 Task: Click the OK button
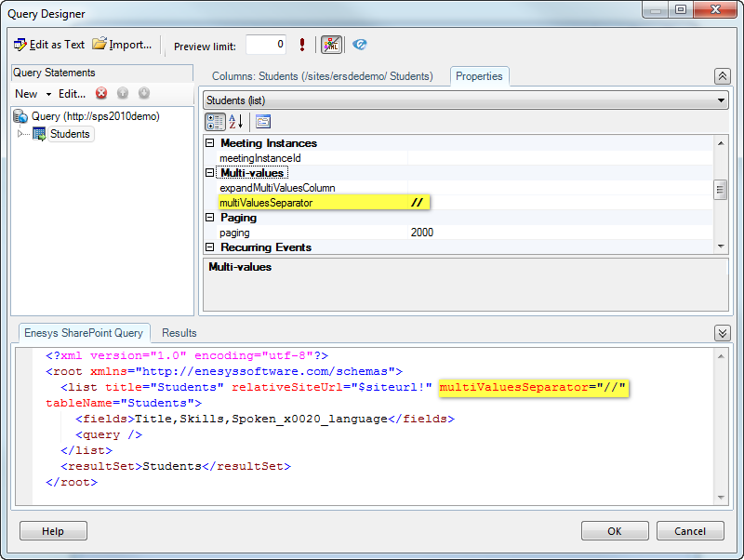[x=615, y=531]
